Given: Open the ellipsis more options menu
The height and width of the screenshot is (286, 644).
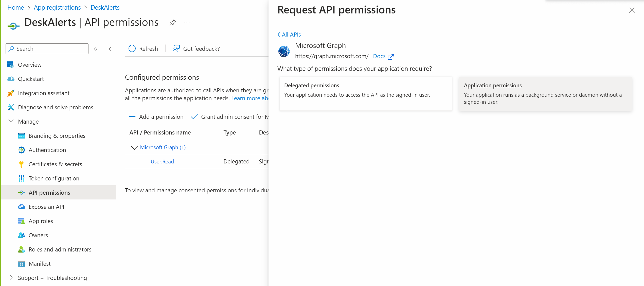Looking at the screenshot, I should [187, 23].
